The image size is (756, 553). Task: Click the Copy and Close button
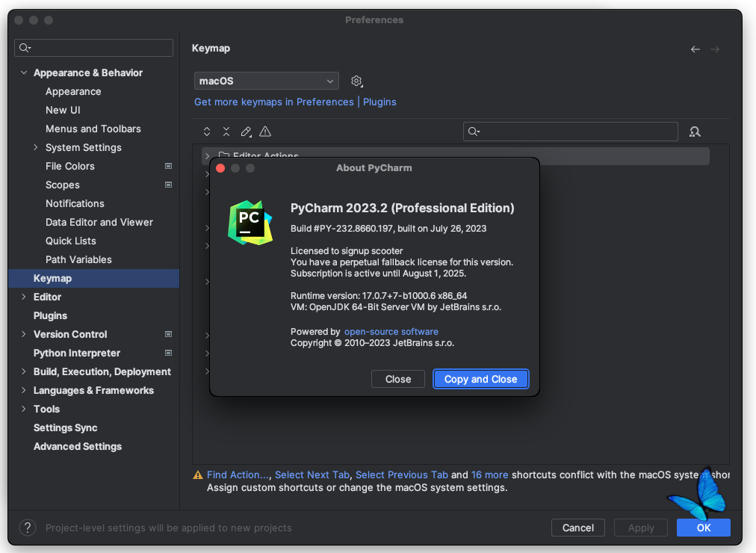[x=480, y=379]
